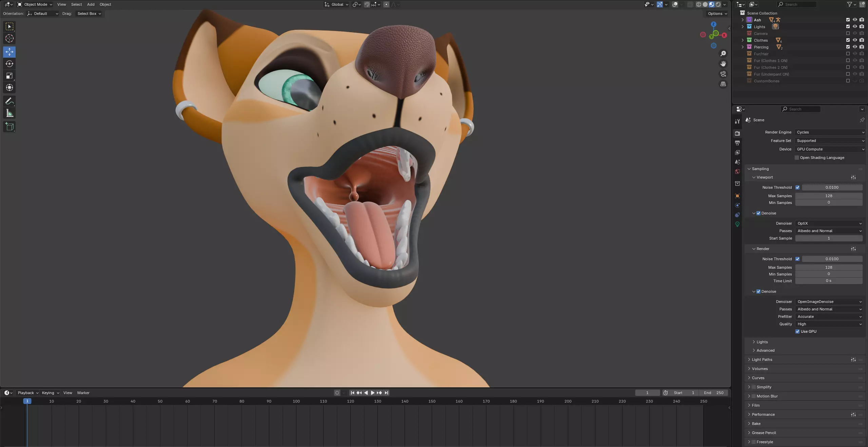
Task: Select the Move tool
Action: pyautogui.click(x=9, y=52)
